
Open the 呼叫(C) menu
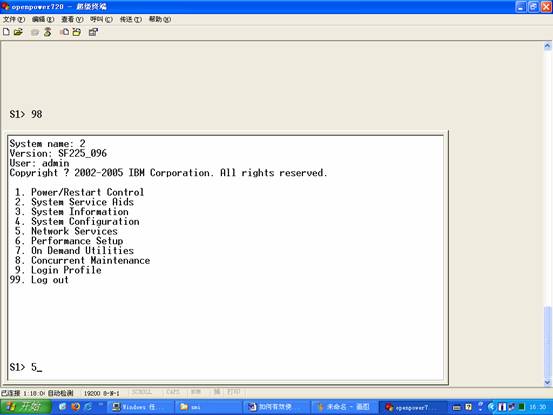[x=101, y=19]
